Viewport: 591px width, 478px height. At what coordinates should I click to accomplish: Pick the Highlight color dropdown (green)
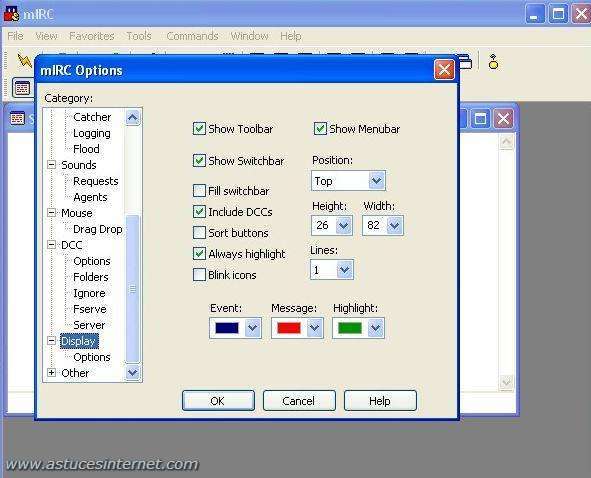pos(358,328)
